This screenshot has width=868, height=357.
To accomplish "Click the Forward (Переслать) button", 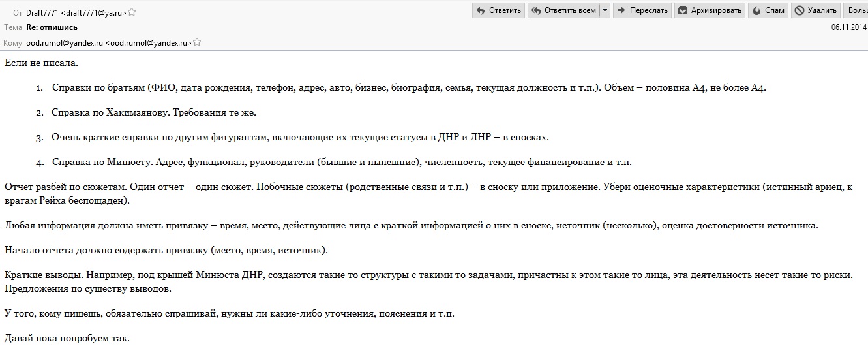I will point(642,10).
